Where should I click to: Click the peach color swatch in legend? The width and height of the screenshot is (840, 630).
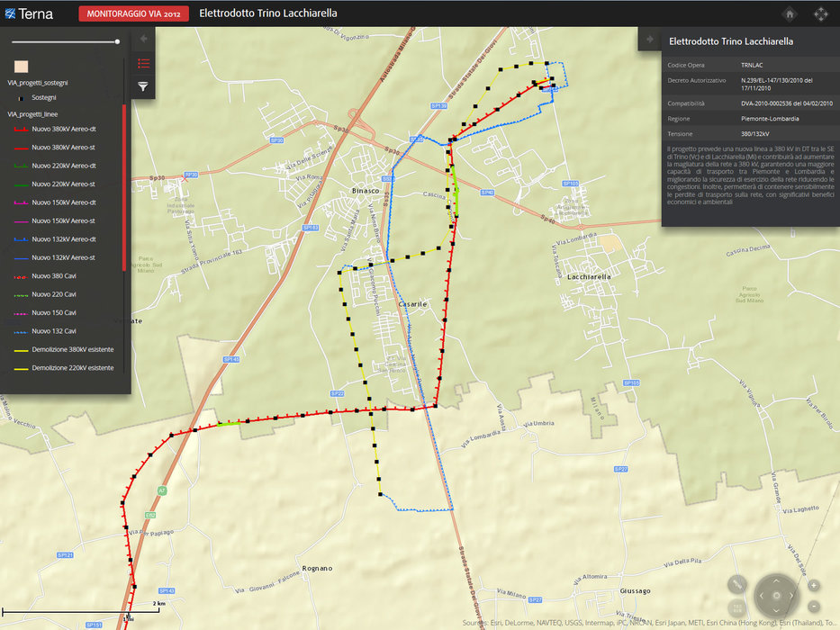(21, 67)
